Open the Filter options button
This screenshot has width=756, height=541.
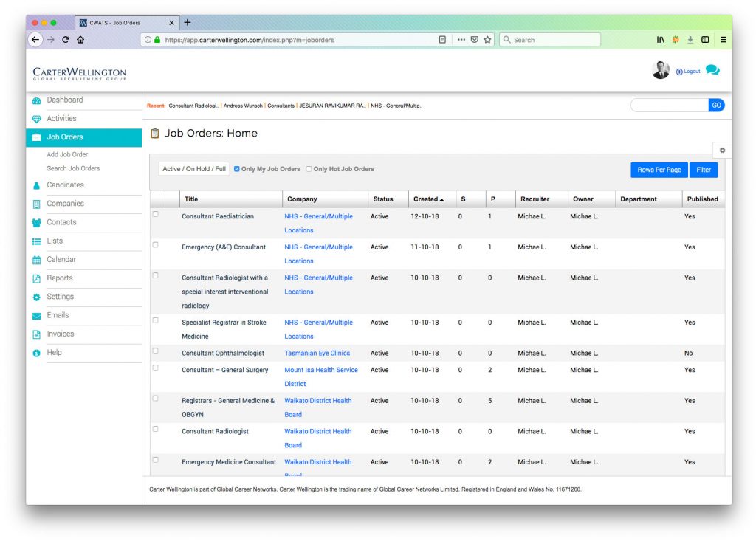coord(704,170)
